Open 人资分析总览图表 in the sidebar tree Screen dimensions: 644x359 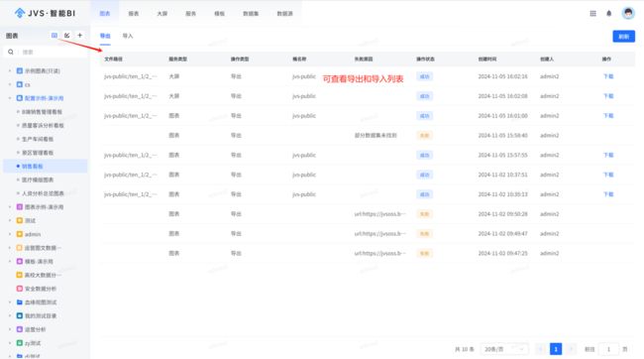click(x=43, y=193)
